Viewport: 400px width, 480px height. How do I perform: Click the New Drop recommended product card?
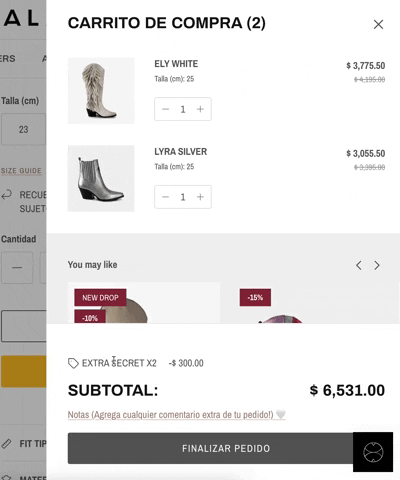pyautogui.click(x=144, y=303)
